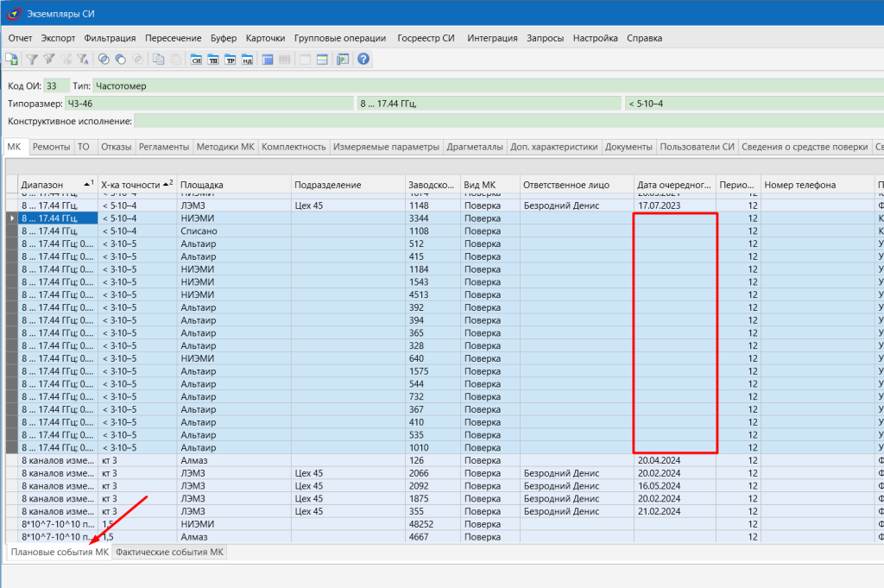Viewport: 884px width, 588px height.
Task: Open the НД card folder icon
Action: pyautogui.click(x=247, y=60)
